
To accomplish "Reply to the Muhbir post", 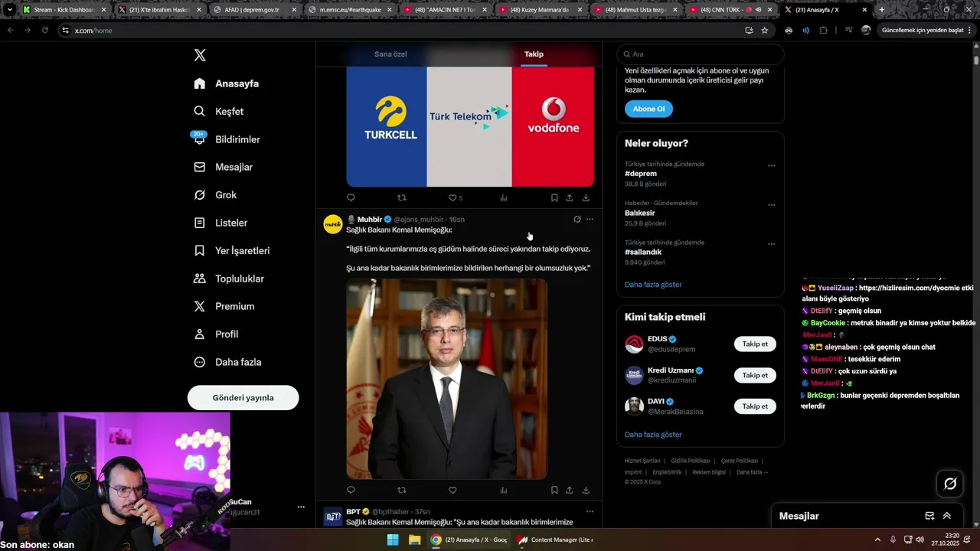I will [351, 490].
